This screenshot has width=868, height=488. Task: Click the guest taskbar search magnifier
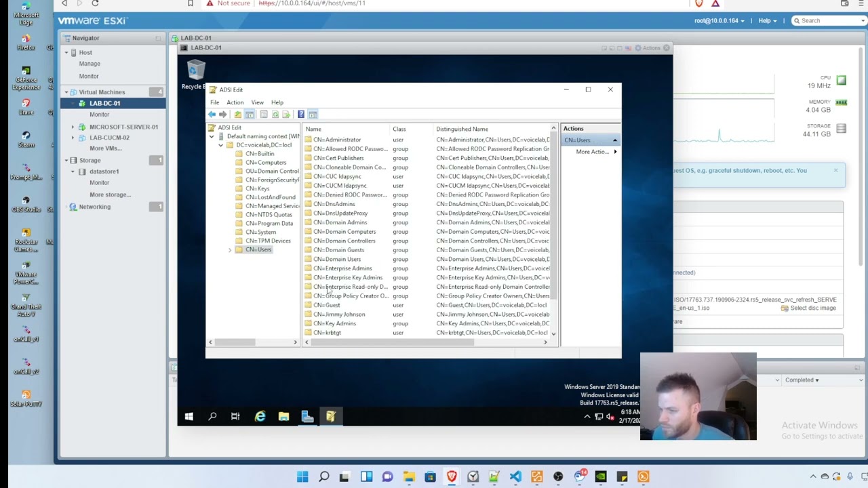(212, 416)
